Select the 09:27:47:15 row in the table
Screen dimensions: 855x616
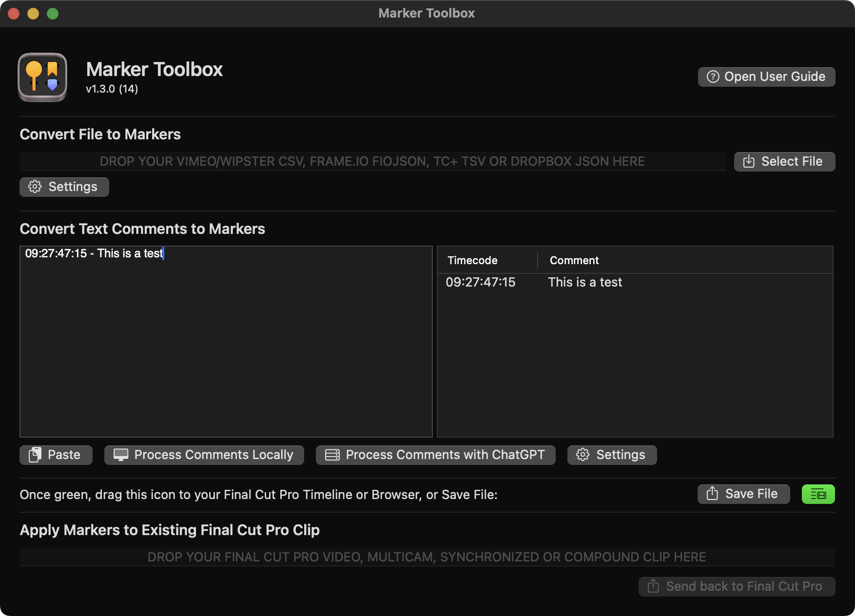481,283
